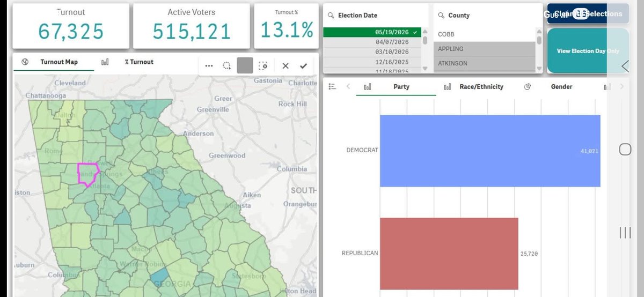Click the search icon in County filter

[x=441, y=16]
